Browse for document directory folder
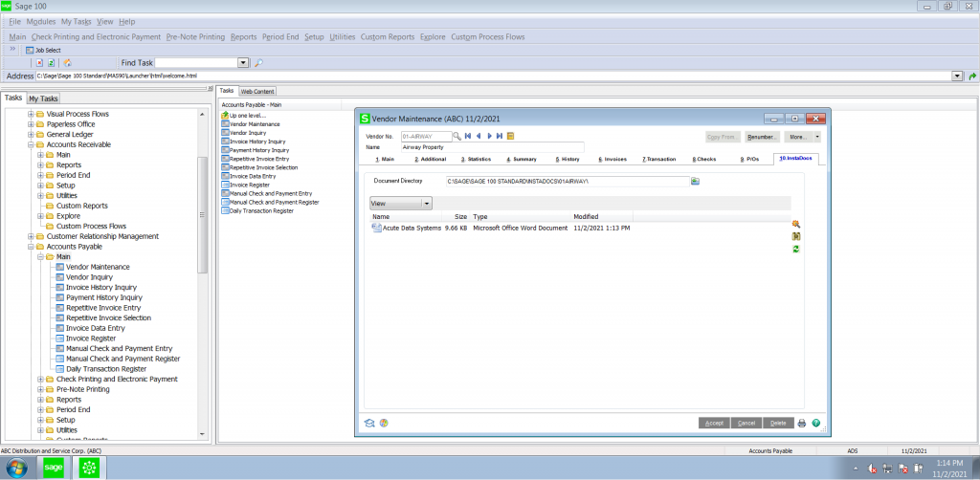 point(696,181)
